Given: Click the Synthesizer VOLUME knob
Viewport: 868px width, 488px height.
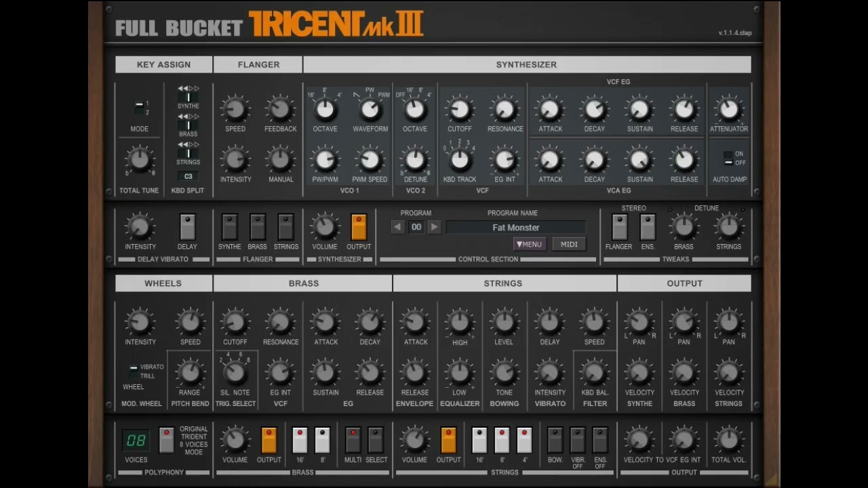Looking at the screenshot, I should pyautogui.click(x=325, y=228).
